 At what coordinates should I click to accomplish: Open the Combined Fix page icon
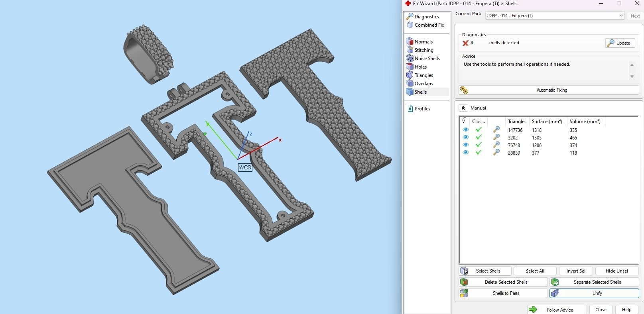coord(410,25)
